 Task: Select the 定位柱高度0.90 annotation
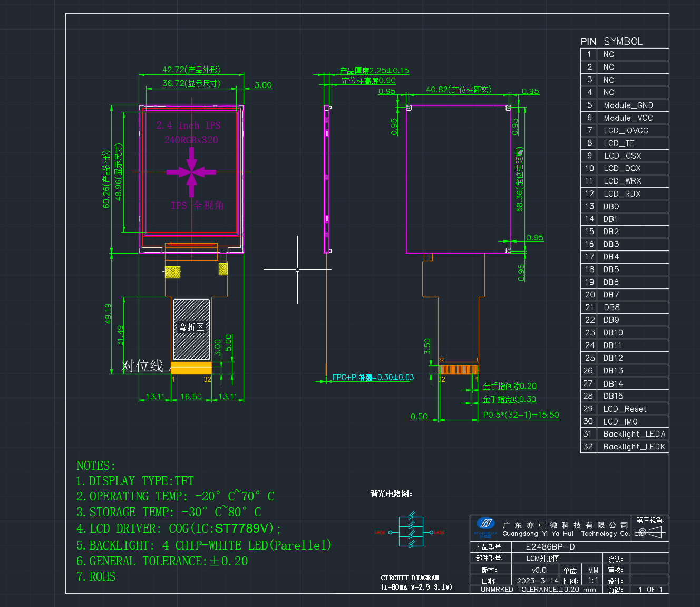coord(368,81)
